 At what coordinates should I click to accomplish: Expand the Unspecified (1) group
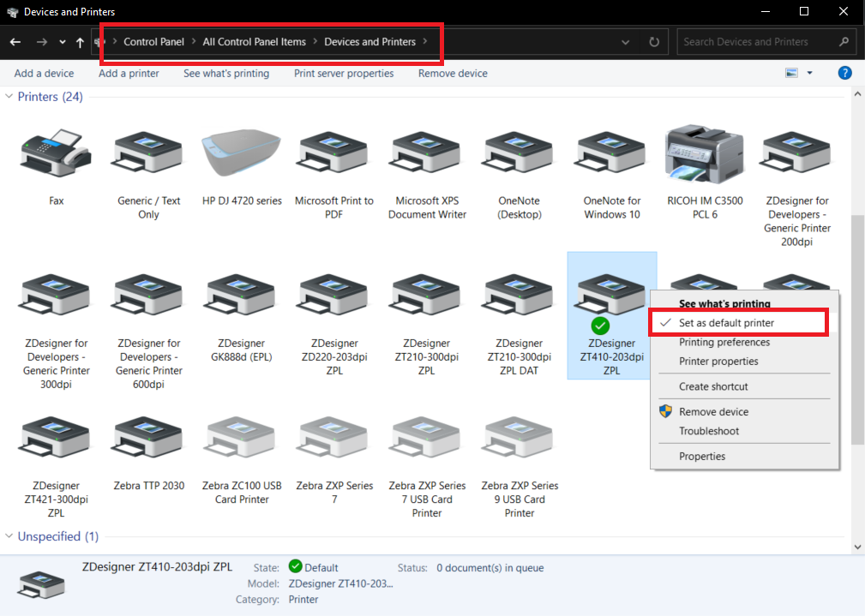pyautogui.click(x=9, y=536)
